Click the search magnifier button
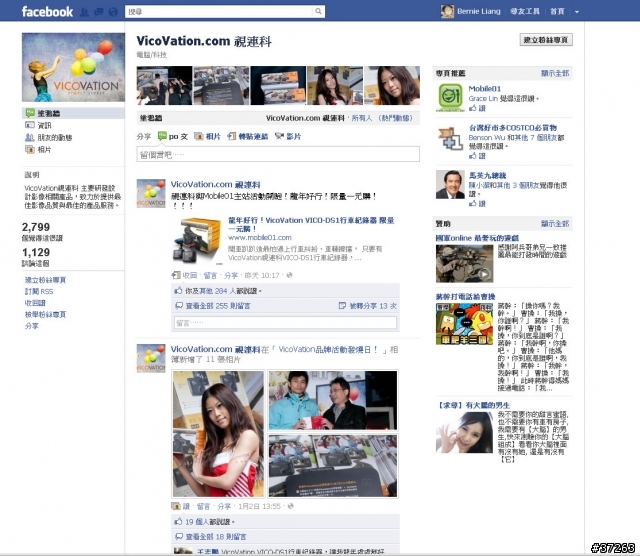 318,11
